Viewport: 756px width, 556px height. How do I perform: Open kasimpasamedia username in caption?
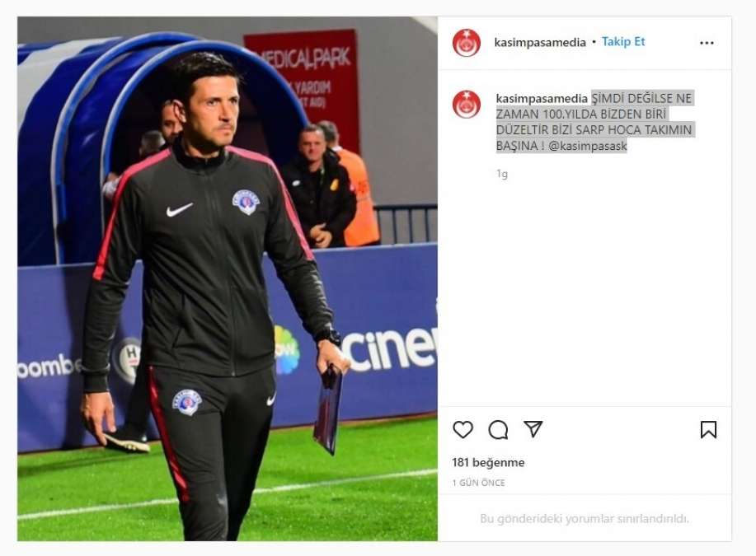(x=542, y=99)
